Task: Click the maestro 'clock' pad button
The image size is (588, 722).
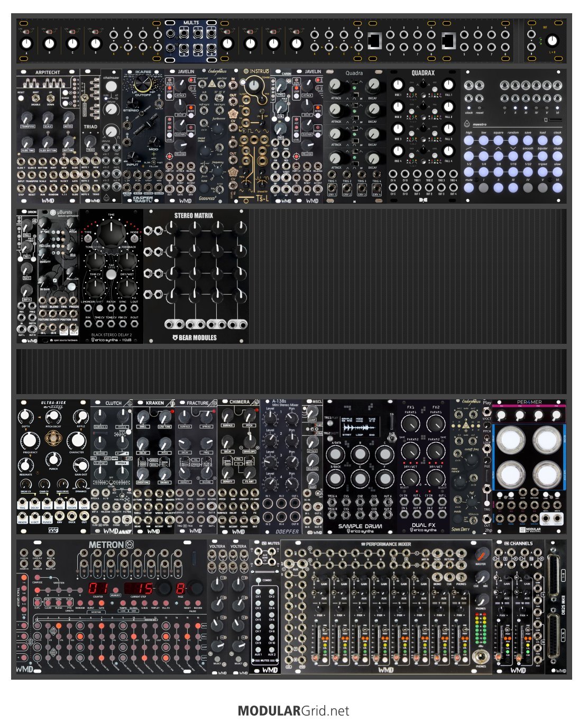Action: (x=557, y=141)
